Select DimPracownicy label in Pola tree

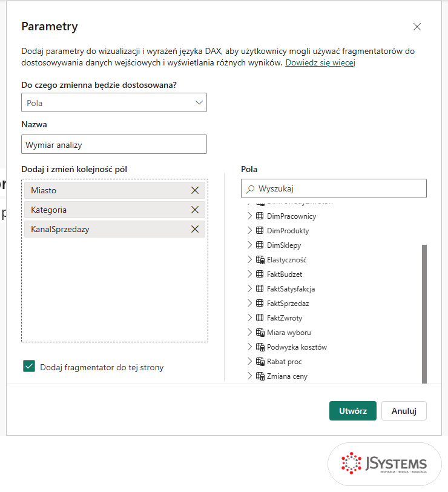[x=291, y=216]
